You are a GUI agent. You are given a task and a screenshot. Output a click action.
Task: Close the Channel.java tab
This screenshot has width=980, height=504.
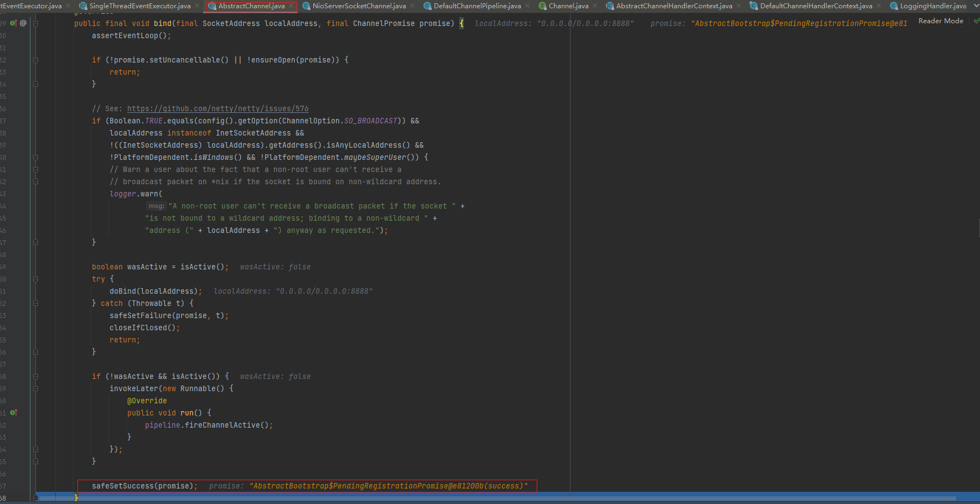[595, 6]
